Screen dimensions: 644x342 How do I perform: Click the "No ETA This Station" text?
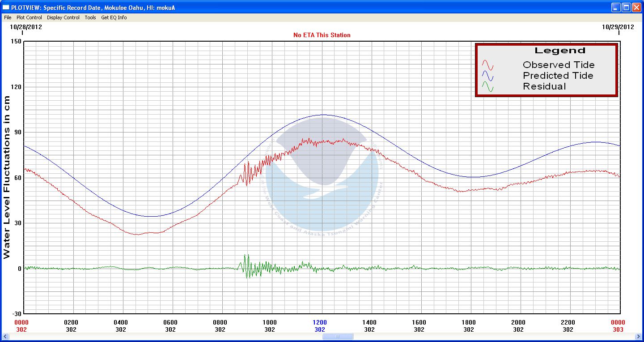click(x=322, y=35)
